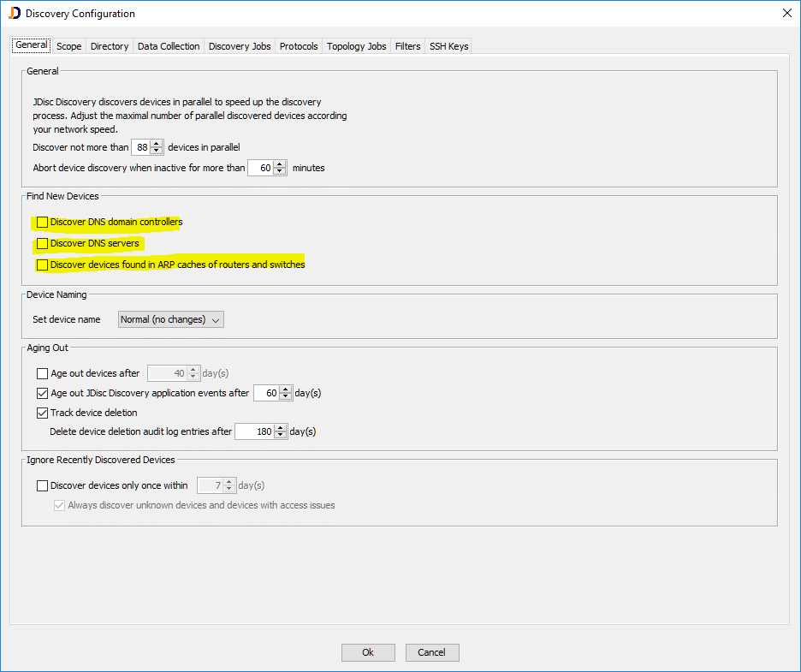The image size is (801, 672).
Task: Enable Discover devices only once within
Action: [x=43, y=485]
